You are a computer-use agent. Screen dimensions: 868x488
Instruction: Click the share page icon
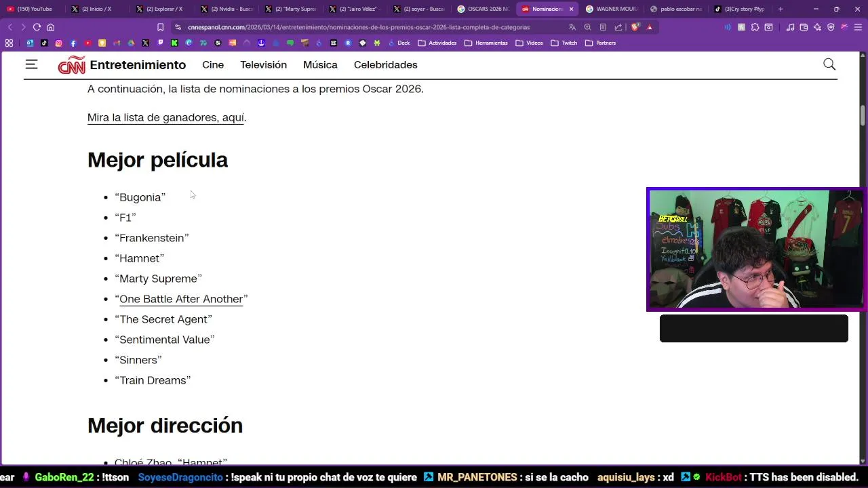point(618,27)
